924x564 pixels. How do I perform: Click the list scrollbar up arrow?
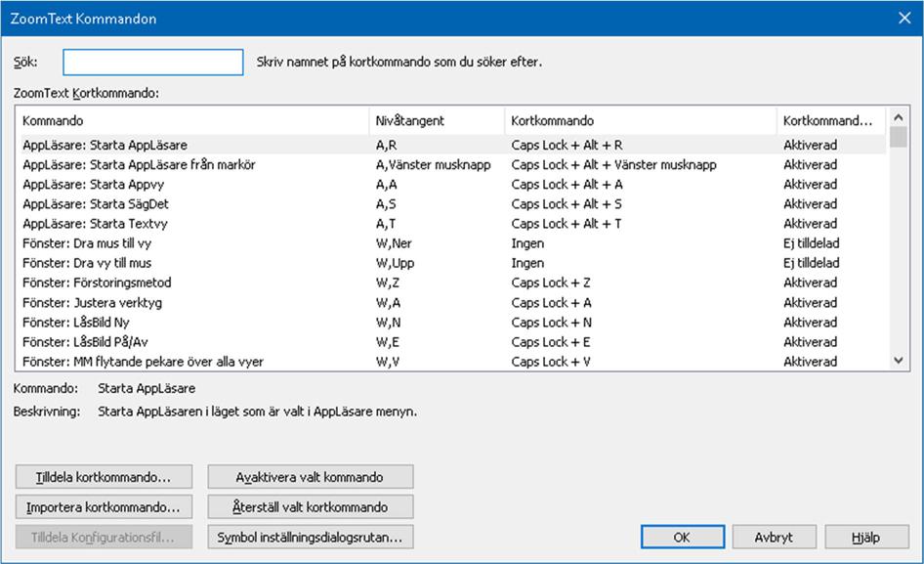(898, 117)
